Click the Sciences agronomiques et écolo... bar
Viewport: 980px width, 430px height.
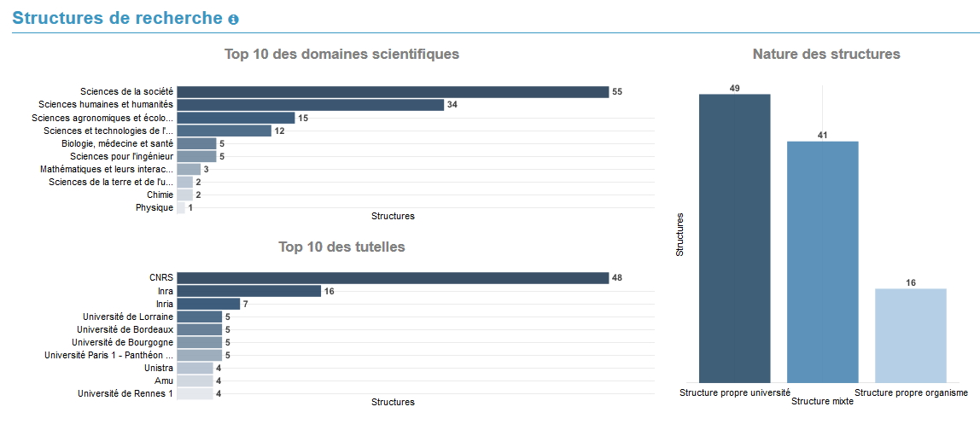236,118
